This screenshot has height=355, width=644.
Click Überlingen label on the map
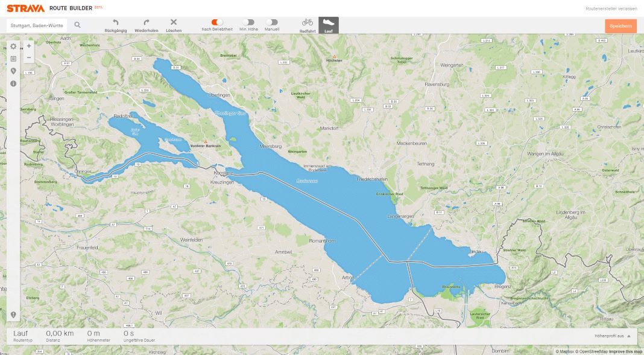(x=219, y=95)
